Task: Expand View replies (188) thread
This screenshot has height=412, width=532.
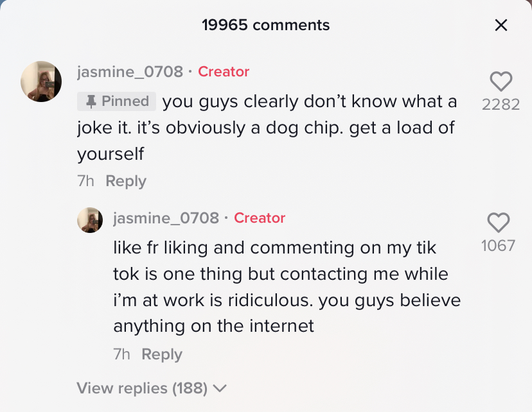Action: click(140, 388)
